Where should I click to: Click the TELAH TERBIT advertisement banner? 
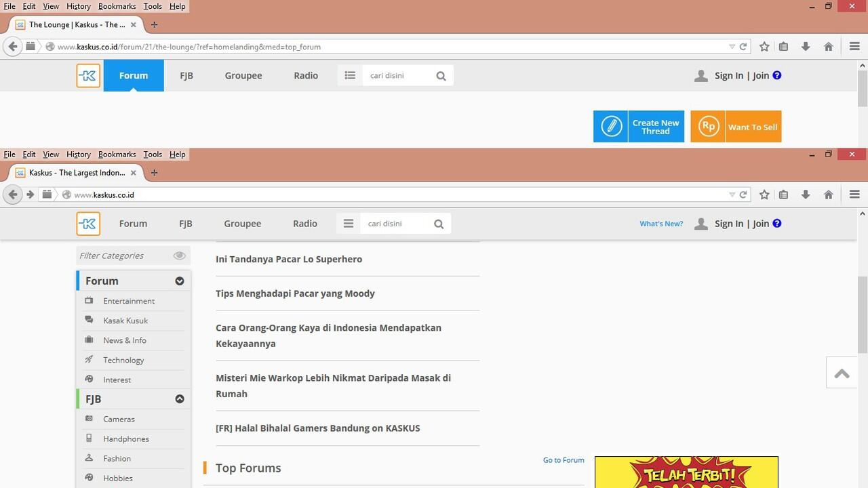click(686, 472)
